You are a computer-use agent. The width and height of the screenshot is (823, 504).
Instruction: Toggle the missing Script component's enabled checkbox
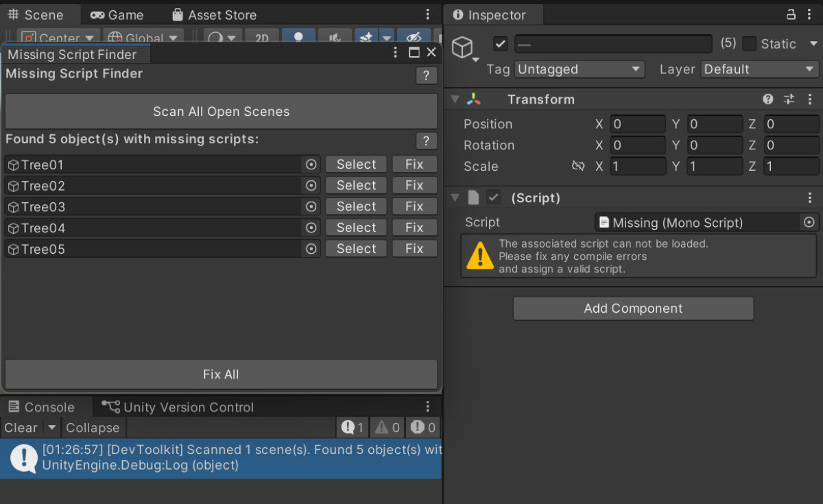click(493, 197)
